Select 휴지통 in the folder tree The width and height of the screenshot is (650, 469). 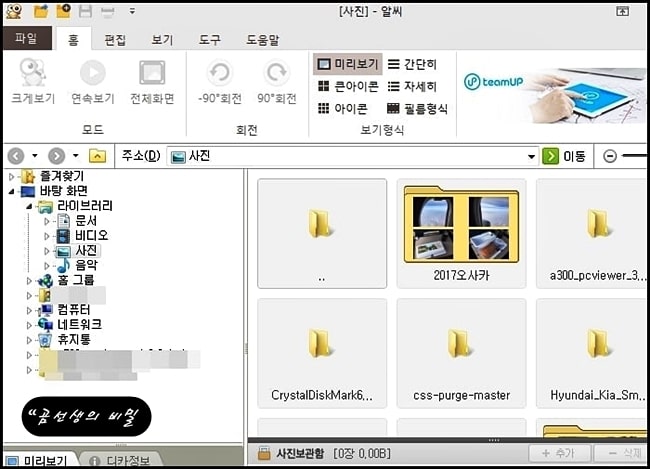[74, 339]
